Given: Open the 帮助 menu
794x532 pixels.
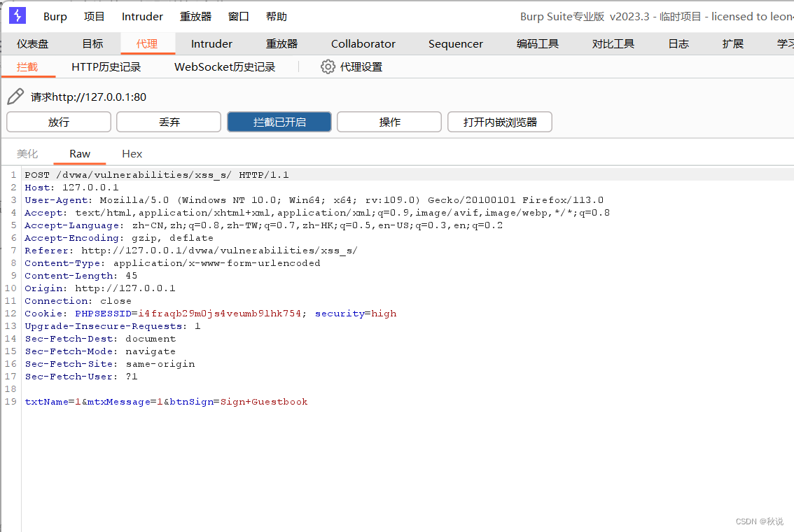Looking at the screenshot, I should [277, 17].
